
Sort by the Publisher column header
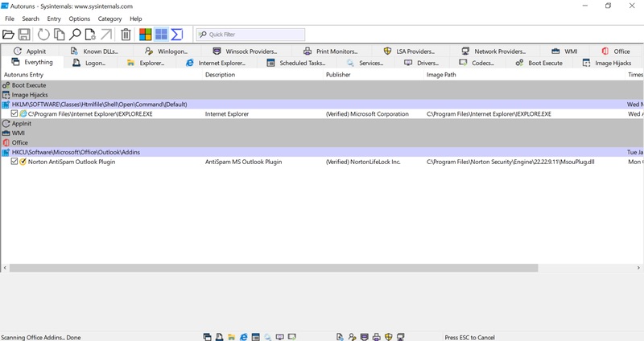click(338, 75)
